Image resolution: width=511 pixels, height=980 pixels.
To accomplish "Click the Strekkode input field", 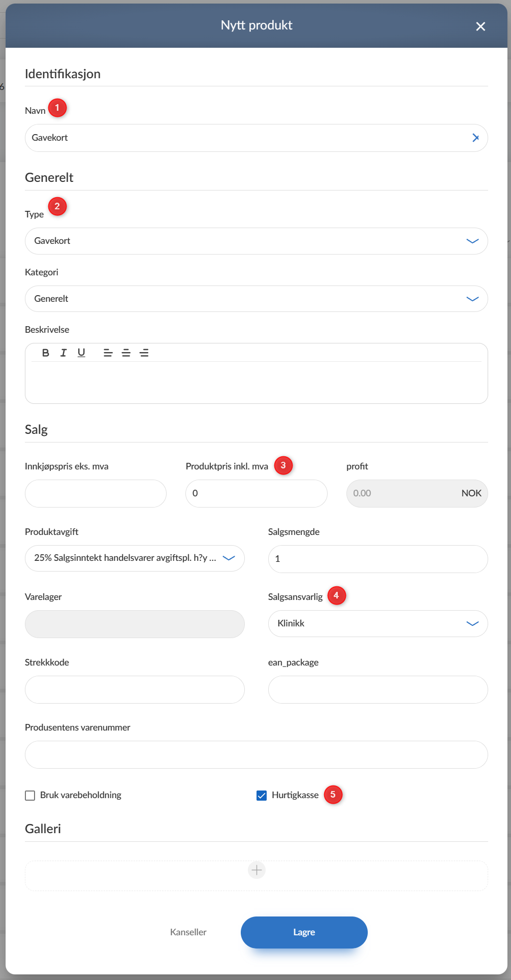I will tap(135, 689).
